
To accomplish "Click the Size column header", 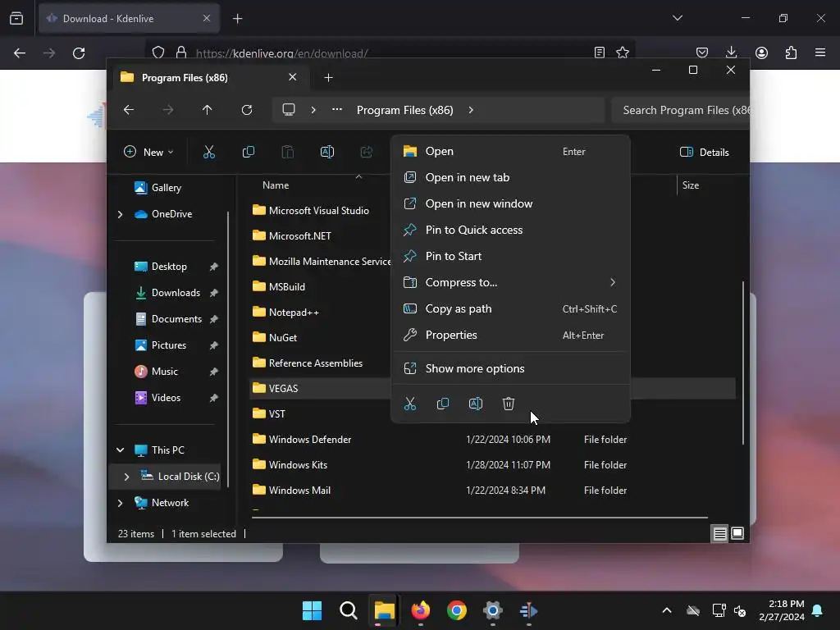I will click(x=691, y=185).
